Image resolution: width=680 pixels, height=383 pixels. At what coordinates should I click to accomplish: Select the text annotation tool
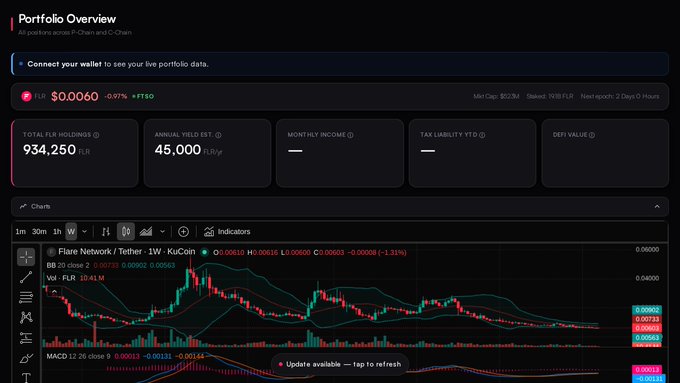[26, 377]
